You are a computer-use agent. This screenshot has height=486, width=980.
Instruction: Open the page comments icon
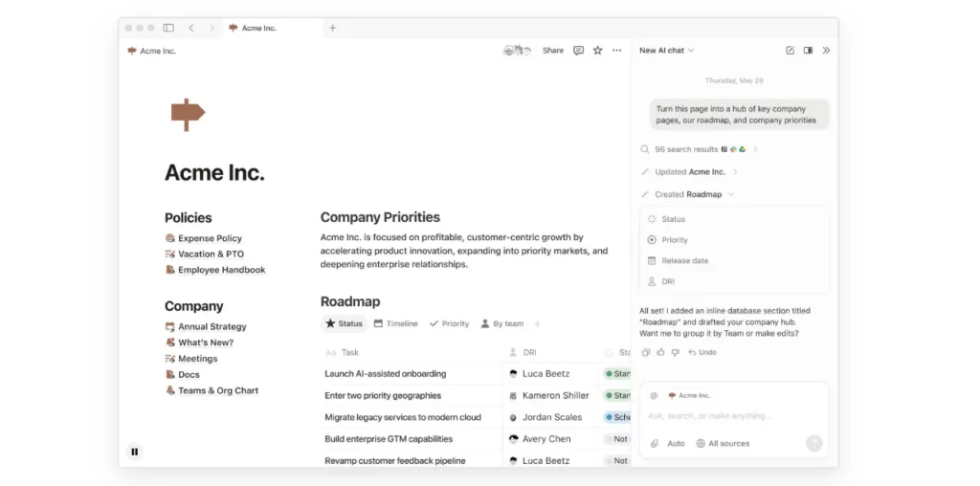tap(578, 51)
